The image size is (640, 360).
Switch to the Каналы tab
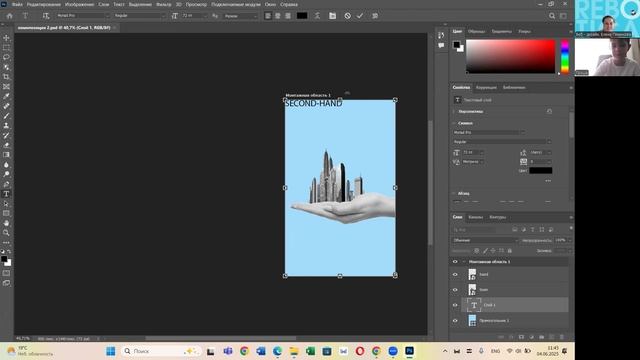476,217
